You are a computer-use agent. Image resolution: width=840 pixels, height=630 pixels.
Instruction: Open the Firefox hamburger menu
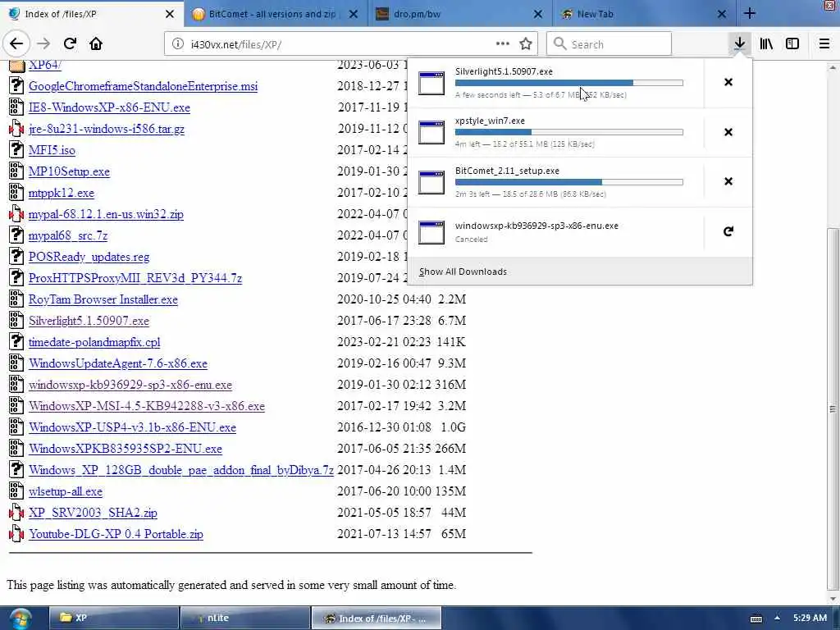coord(824,44)
